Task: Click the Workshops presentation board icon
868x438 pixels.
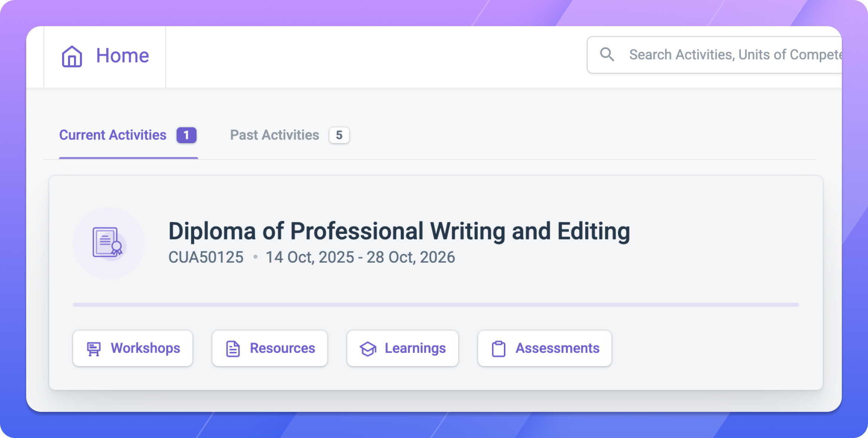Action: (93, 349)
